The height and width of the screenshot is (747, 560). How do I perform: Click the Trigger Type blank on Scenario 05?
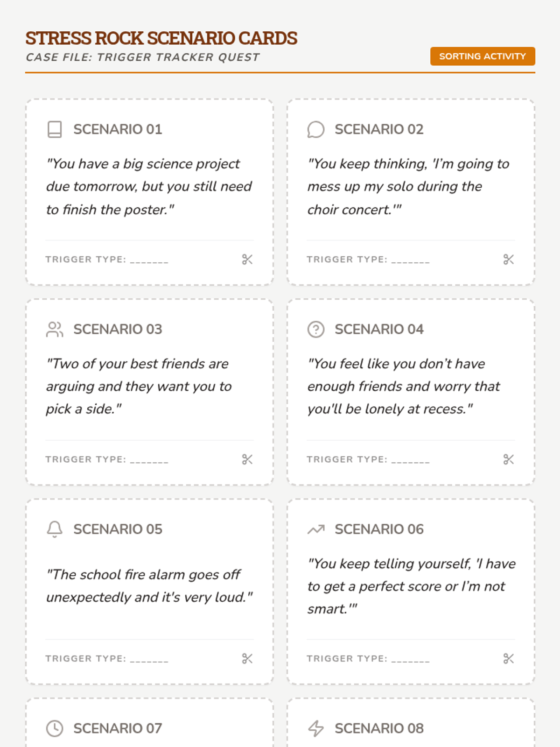coord(149,659)
